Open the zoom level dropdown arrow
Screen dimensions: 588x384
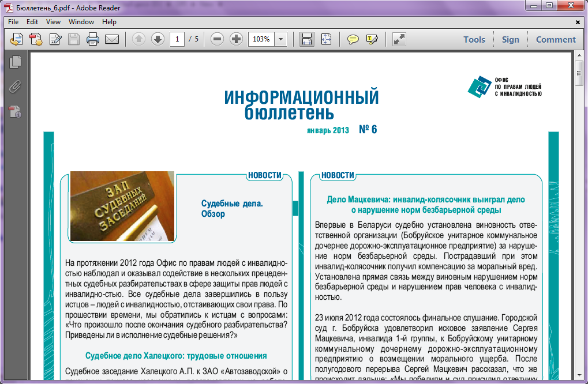tap(280, 39)
